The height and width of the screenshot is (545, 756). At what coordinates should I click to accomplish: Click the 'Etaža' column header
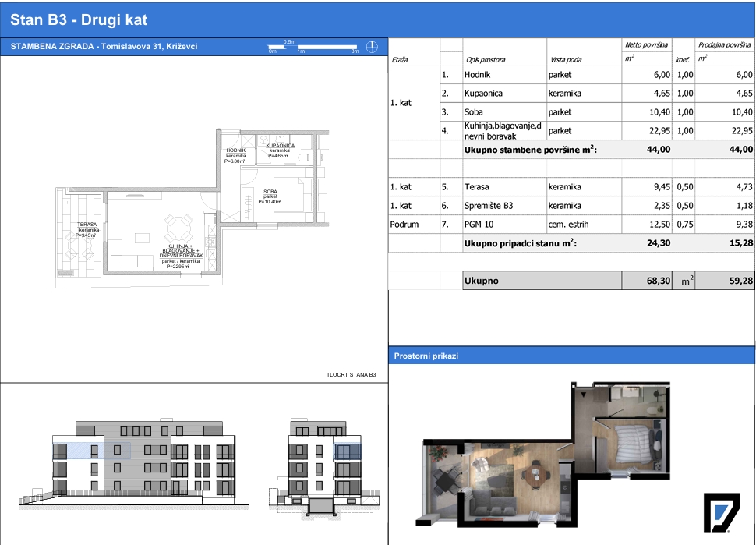[400, 60]
